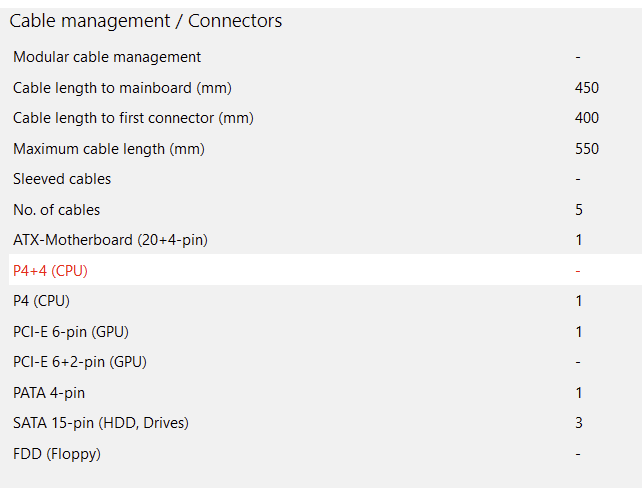The width and height of the screenshot is (642, 491).
Task: Click the P4 (CPU) label
Action: pos(41,301)
